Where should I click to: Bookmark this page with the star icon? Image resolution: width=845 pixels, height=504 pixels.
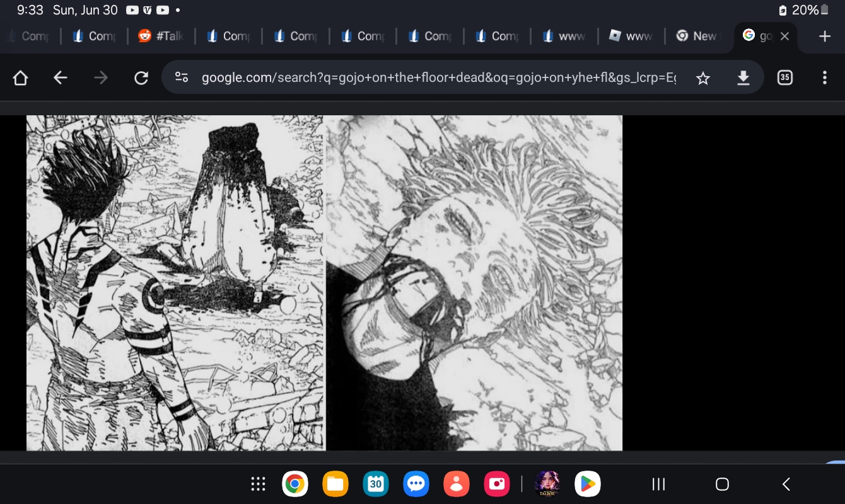pyautogui.click(x=703, y=77)
